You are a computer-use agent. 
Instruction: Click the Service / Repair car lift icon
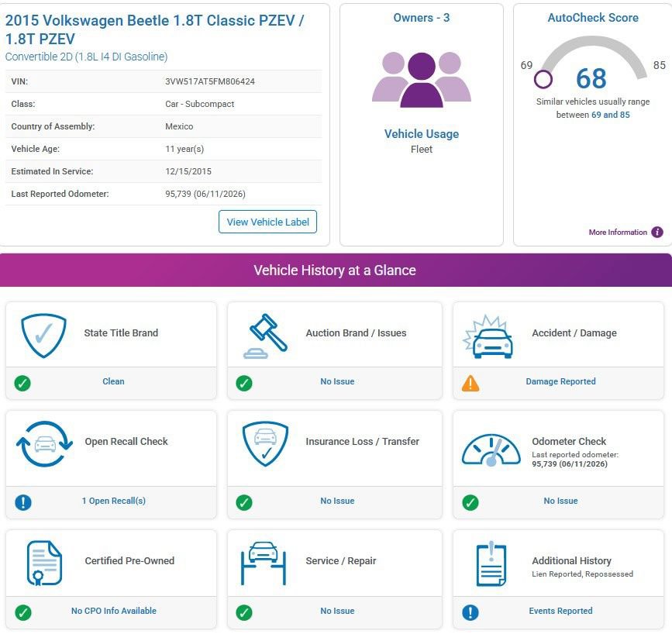[264, 563]
